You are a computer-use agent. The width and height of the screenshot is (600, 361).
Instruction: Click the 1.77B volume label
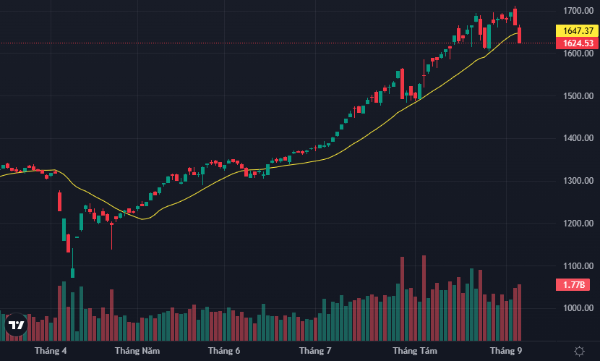point(573,285)
